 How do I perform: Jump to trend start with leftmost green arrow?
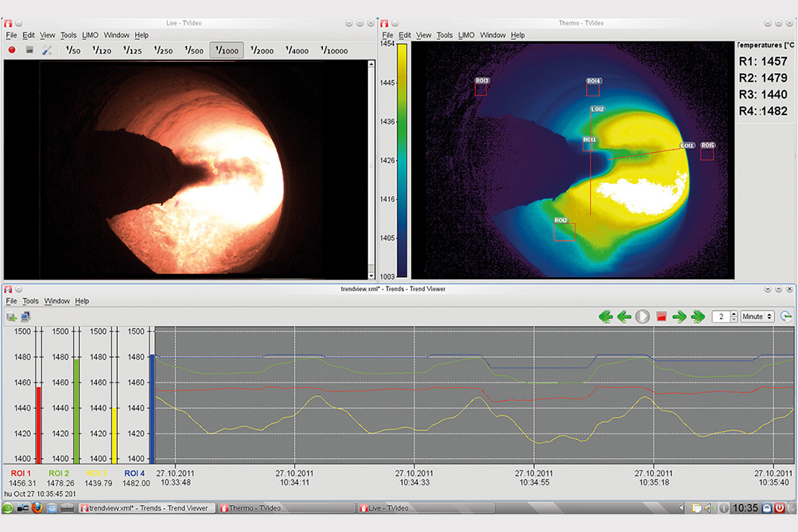pos(606,316)
